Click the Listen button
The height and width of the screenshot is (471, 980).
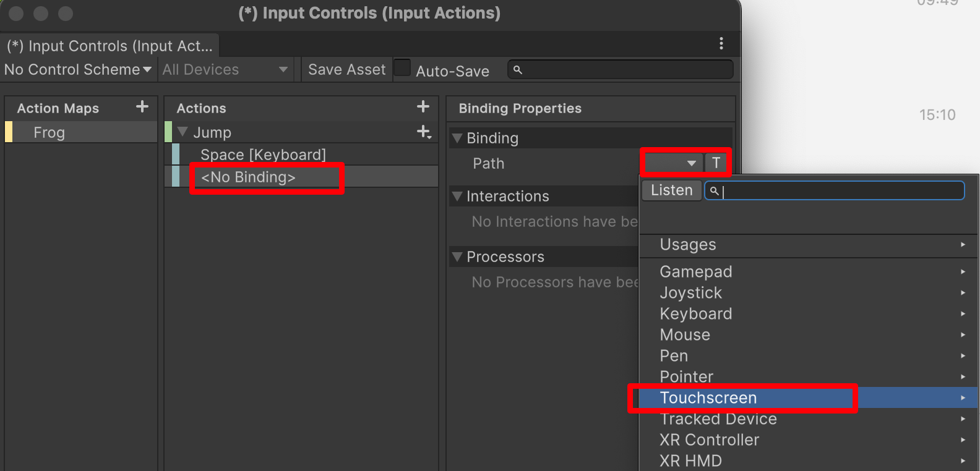click(672, 190)
